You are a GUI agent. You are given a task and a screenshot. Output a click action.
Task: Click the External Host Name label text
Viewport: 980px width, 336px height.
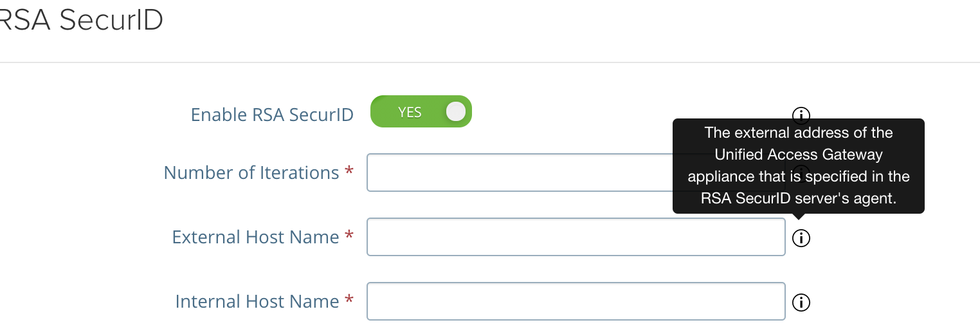(x=255, y=237)
